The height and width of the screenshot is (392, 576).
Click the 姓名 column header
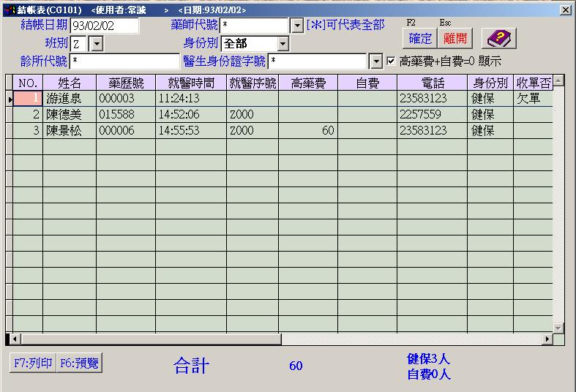point(69,83)
